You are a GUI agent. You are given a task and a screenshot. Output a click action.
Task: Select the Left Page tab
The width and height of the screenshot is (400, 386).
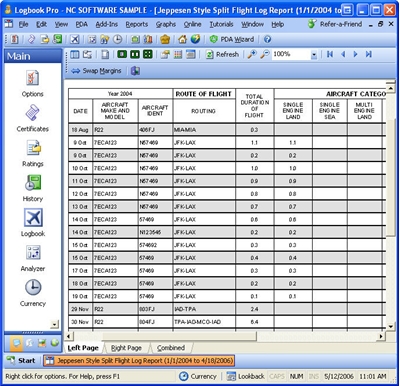(83, 348)
